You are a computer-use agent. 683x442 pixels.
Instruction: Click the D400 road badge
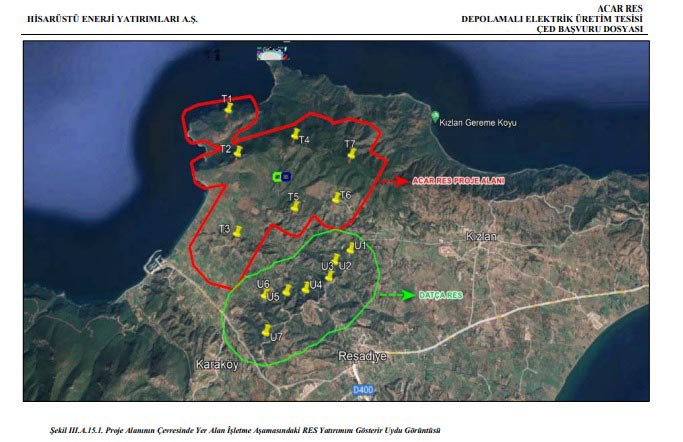[363, 389]
